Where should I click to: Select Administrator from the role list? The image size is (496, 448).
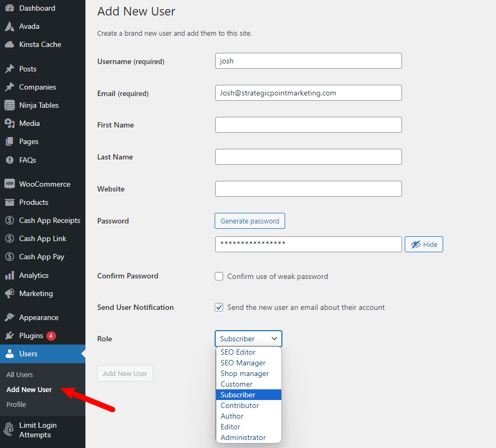243,437
